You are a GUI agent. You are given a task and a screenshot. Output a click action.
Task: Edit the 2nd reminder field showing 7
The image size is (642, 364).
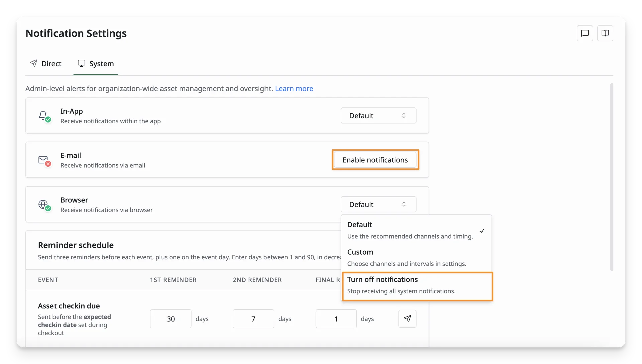253,319
